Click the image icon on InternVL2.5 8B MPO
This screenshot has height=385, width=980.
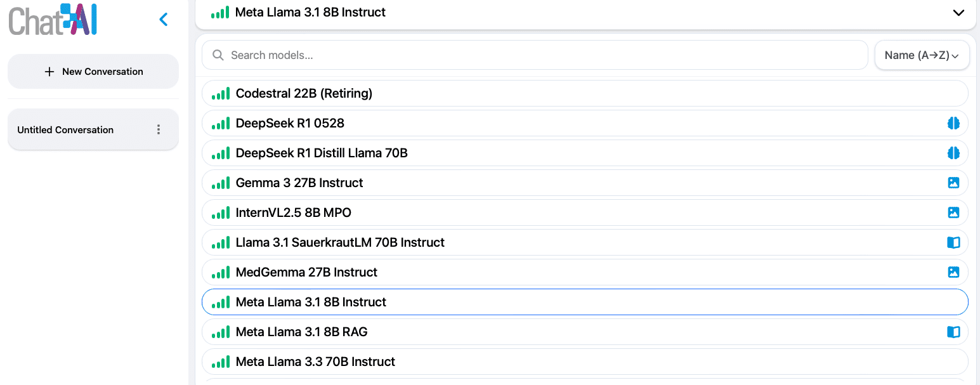[953, 212]
